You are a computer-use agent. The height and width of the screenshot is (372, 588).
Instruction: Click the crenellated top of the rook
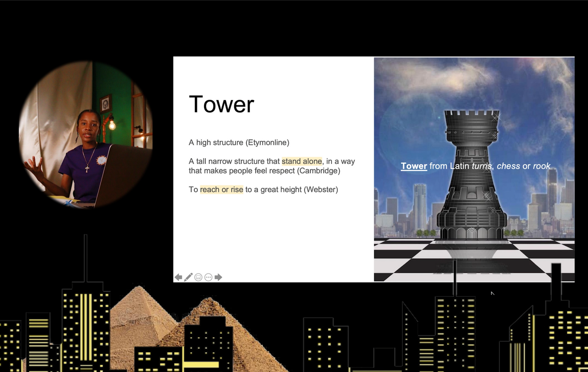tap(472, 115)
